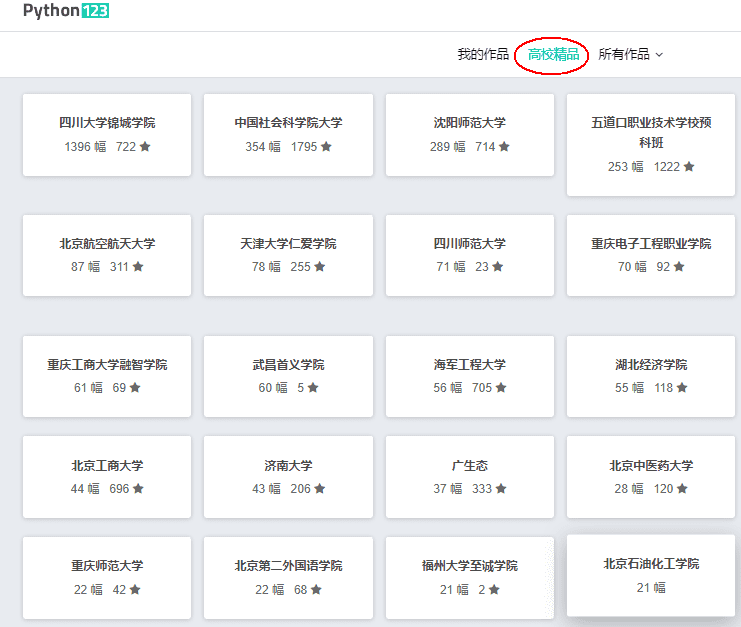Click the 87 幅 count

[x=86, y=267]
